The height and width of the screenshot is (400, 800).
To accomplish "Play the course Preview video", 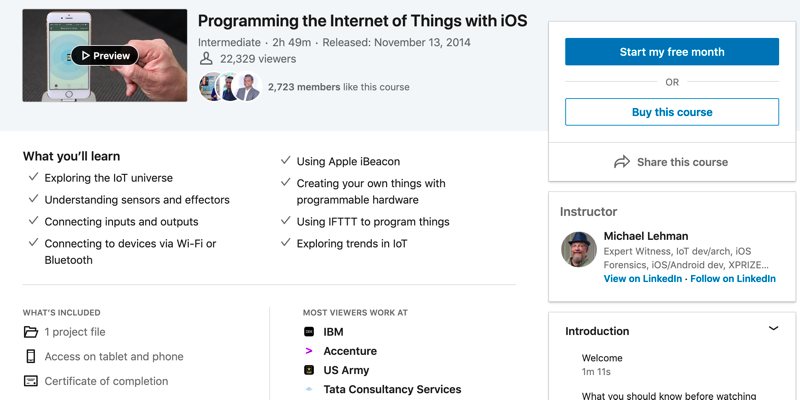I will pyautogui.click(x=105, y=56).
